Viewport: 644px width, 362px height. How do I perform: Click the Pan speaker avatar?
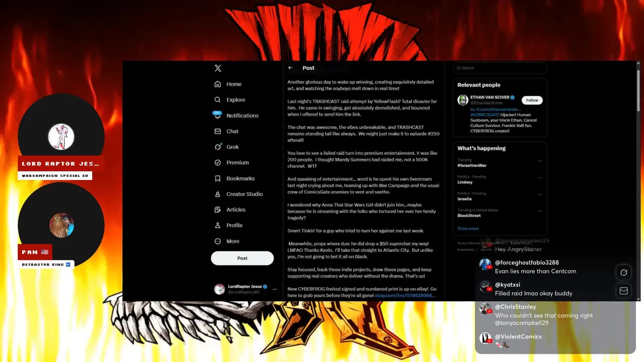pos(61,225)
